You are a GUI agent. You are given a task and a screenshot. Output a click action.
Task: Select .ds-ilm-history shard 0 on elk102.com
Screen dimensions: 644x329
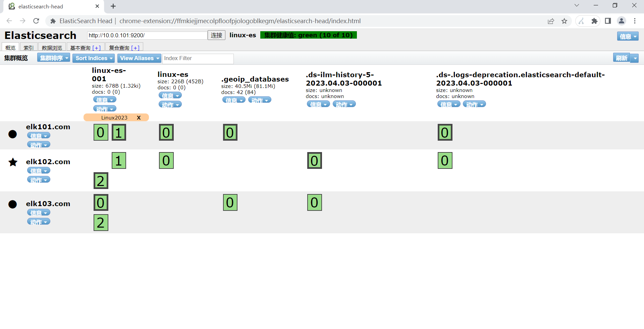pos(315,160)
